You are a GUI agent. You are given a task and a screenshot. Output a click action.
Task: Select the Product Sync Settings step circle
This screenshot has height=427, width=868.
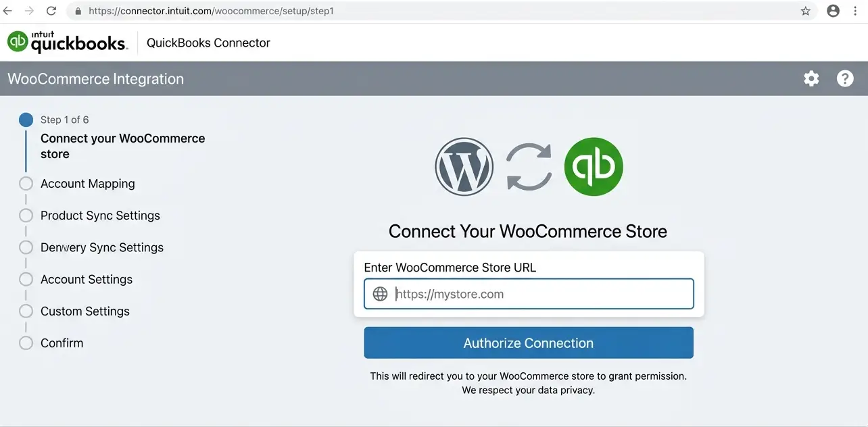[26, 216]
